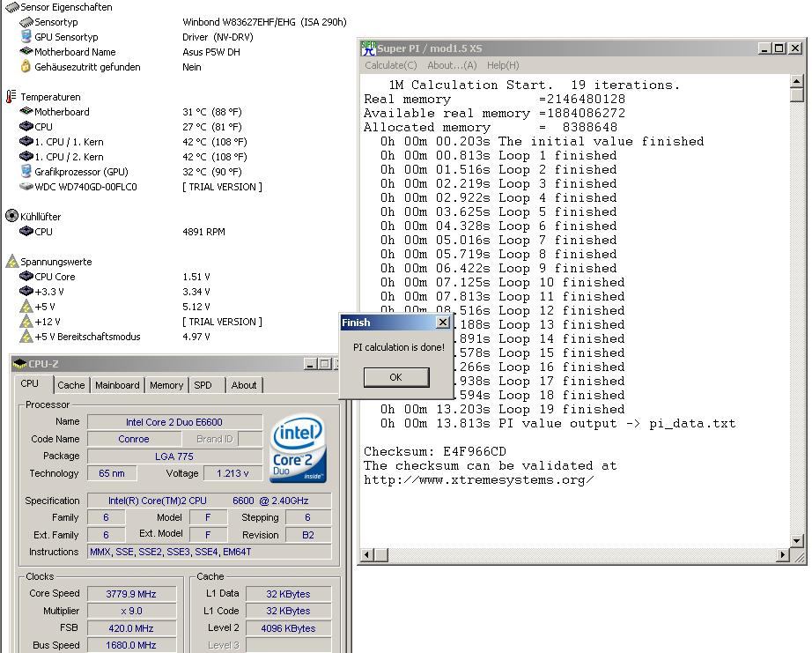The height and width of the screenshot is (653, 812).
Task: Switch to the Memory tab in CPU-Z
Action: coord(166,385)
